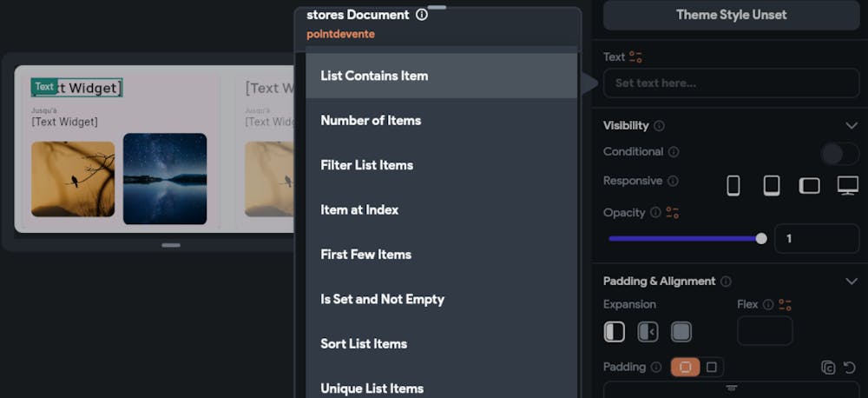Viewport: 868px width, 398px height.
Task: Toggle tablet landscape responsive visibility icon
Action: point(809,185)
